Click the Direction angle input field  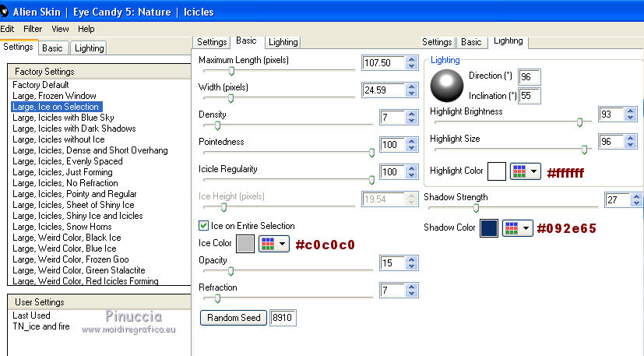coord(529,77)
